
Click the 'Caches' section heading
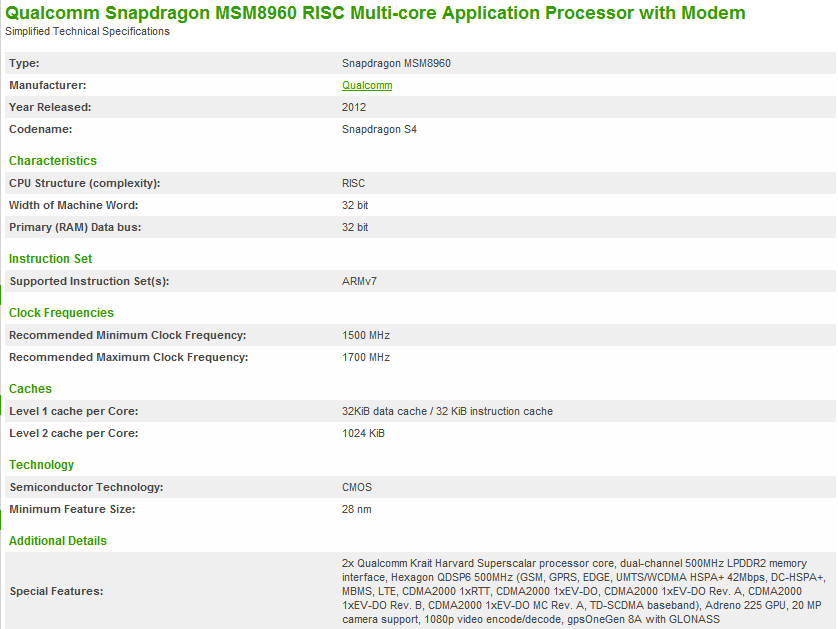pos(30,389)
